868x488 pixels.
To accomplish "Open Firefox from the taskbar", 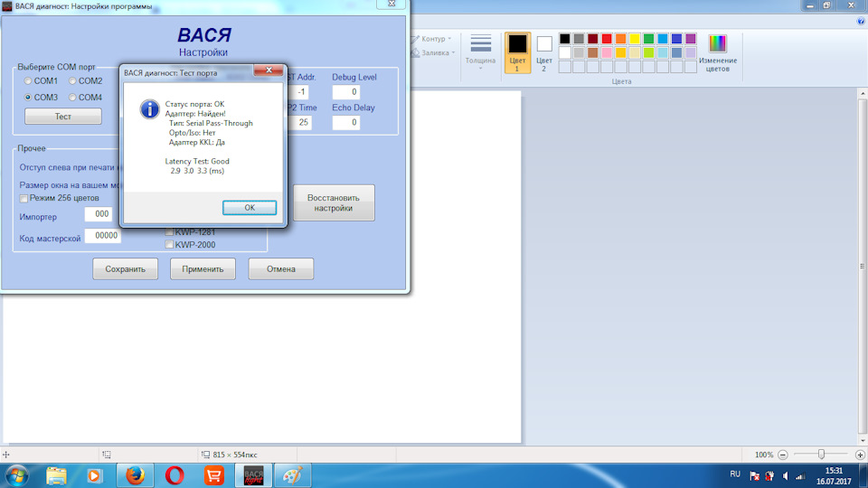I will (135, 475).
